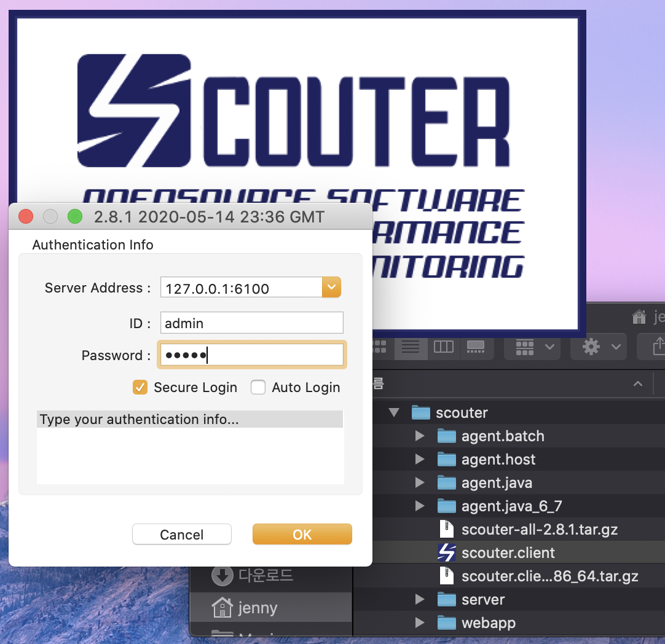Select the agent.java_6_7 folder icon

(447, 506)
